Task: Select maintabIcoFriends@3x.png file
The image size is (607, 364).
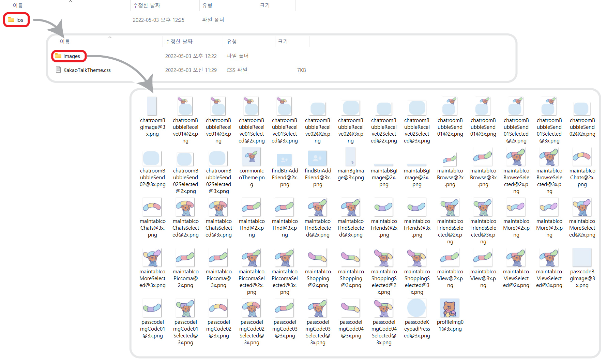Action: [417, 218]
